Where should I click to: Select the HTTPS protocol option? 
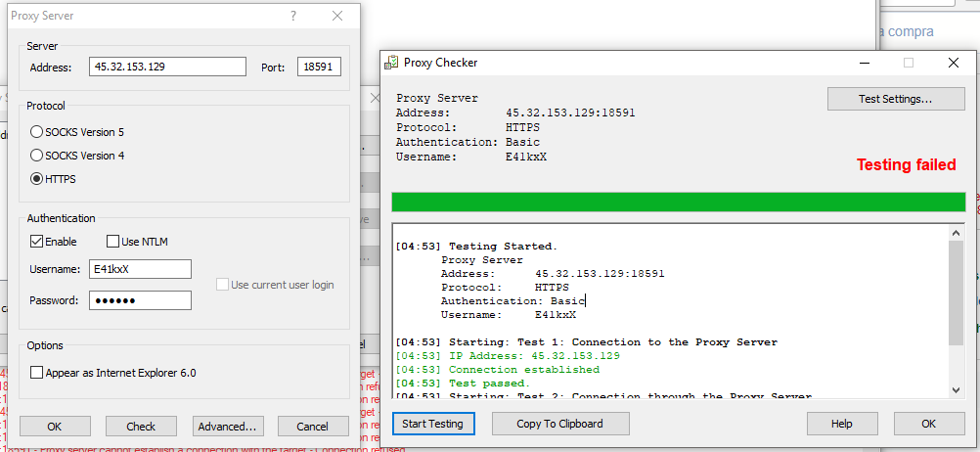pyautogui.click(x=53, y=179)
